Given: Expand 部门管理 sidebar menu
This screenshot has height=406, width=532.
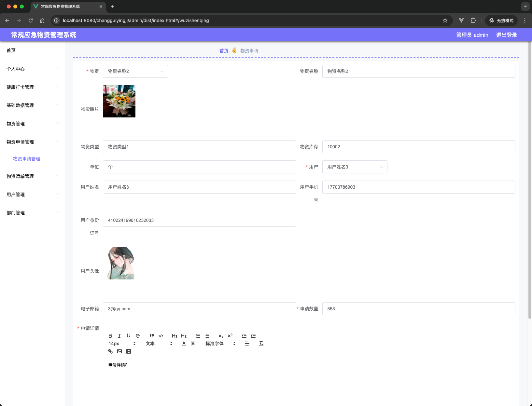Looking at the screenshot, I should click(x=33, y=213).
